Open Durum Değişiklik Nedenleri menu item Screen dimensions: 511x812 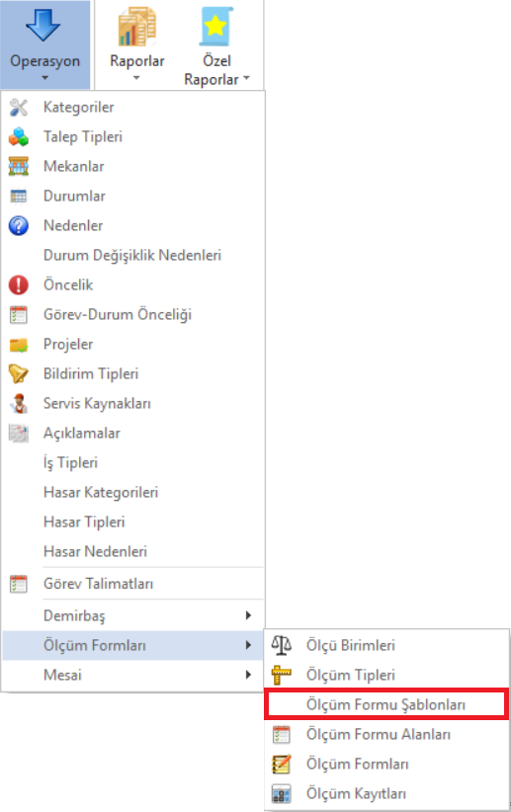pyautogui.click(x=132, y=255)
